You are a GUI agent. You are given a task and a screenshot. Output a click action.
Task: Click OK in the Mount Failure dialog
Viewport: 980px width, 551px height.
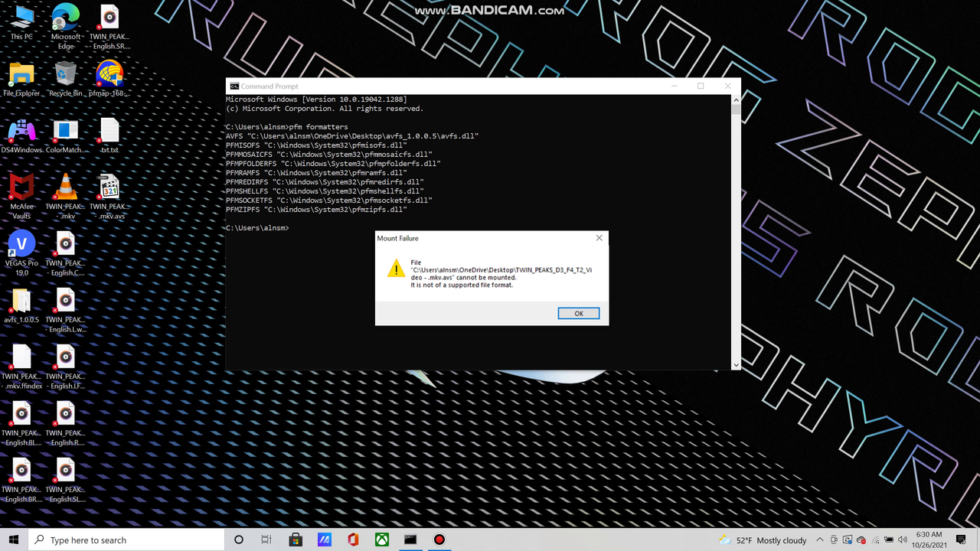(578, 313)
